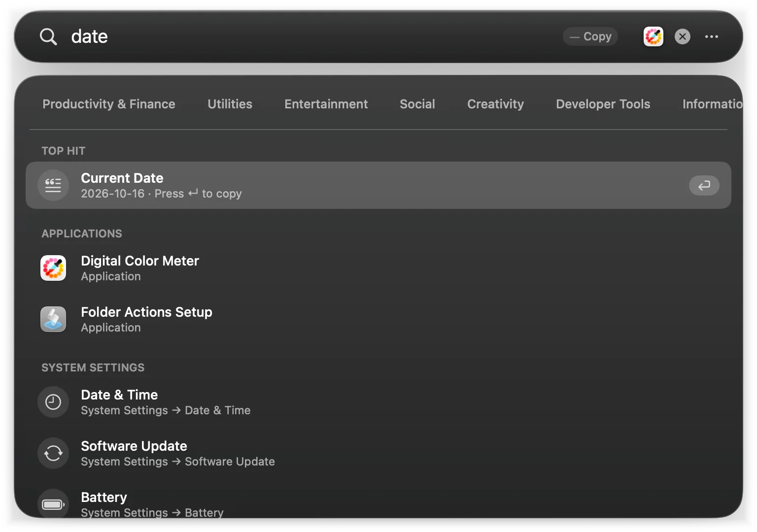Click the '2026-10-16 · Press ↵ to copy' subtitle
The height and width of the screenshot is (532, 757).
[161, 194]
